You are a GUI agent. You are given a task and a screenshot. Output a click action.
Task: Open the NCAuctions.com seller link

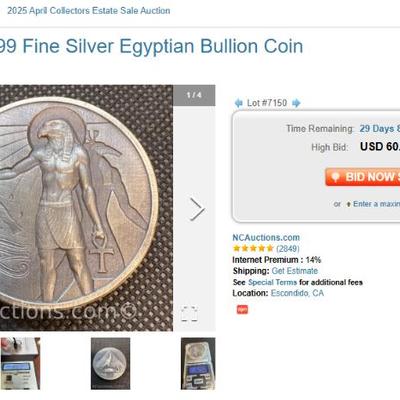(x=266, y=237)
